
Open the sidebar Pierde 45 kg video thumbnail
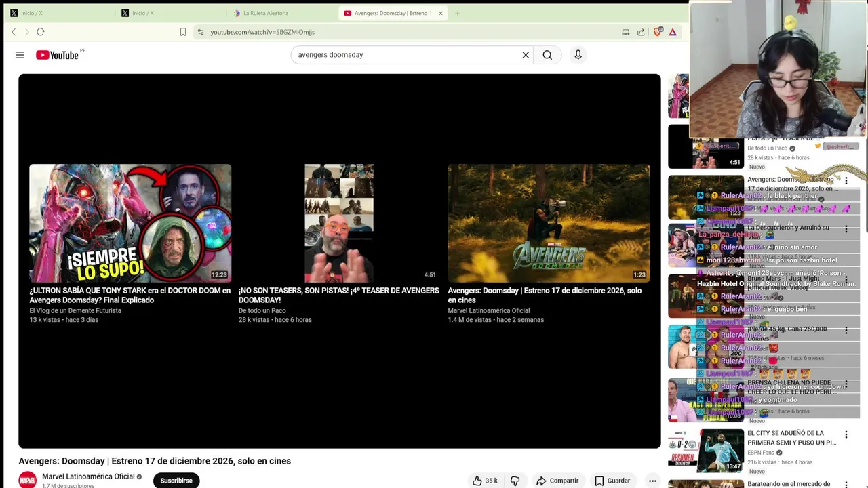point(706,347)
